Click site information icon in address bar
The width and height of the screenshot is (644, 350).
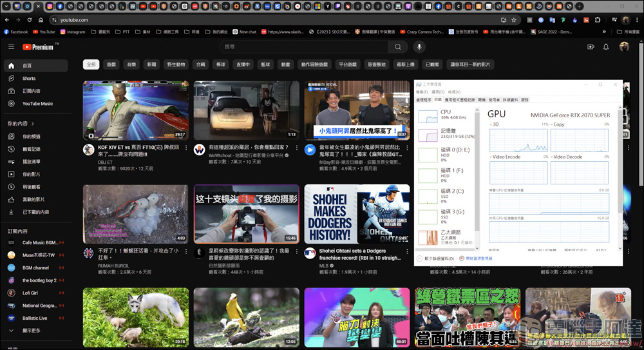pos(54,20)
